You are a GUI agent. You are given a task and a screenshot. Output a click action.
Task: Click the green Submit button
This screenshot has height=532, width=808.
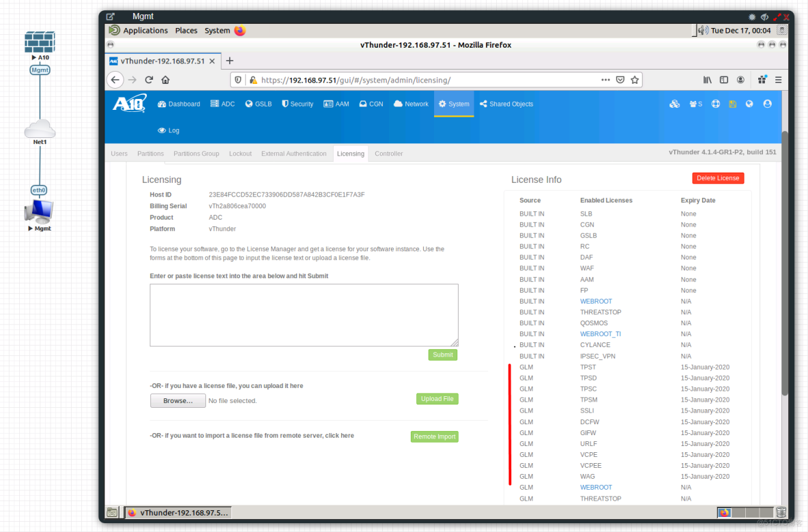point(443,355)
